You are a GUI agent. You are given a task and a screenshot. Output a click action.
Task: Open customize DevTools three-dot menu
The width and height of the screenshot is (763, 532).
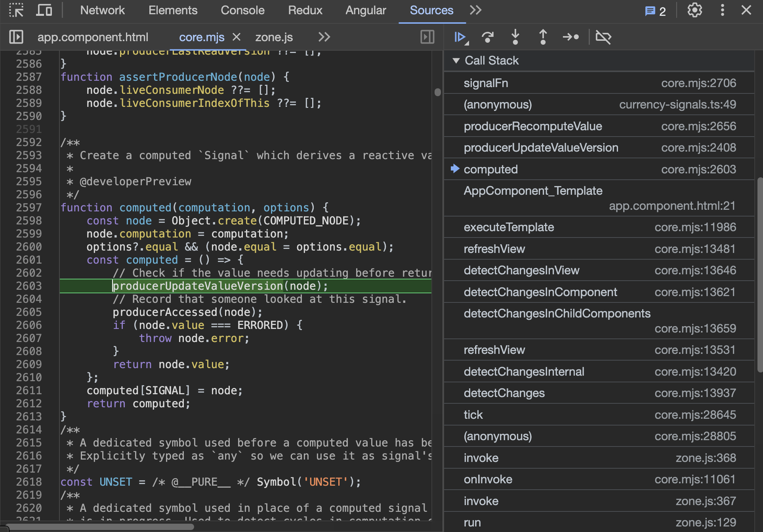722,10
